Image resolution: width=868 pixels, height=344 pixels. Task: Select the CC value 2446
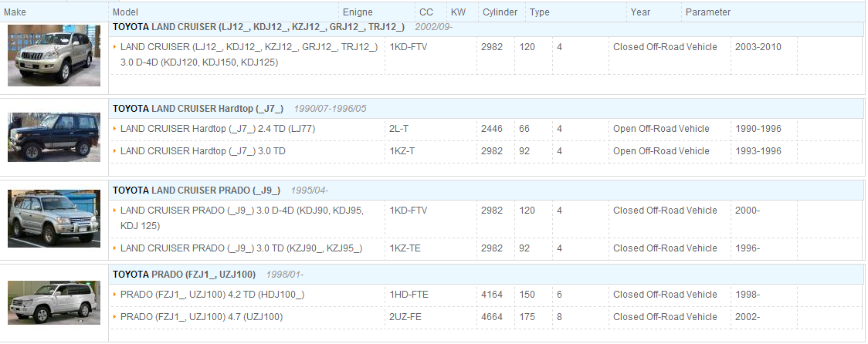(492, 129)
